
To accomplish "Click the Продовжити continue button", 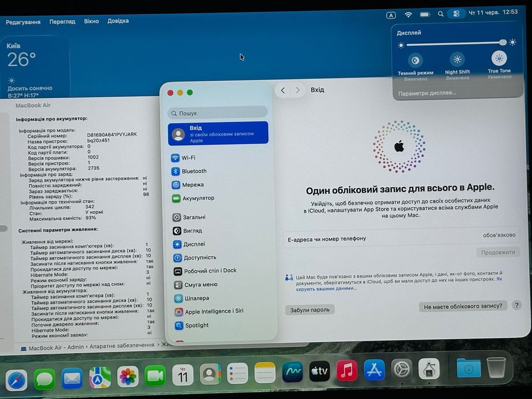I will [498, 253].
